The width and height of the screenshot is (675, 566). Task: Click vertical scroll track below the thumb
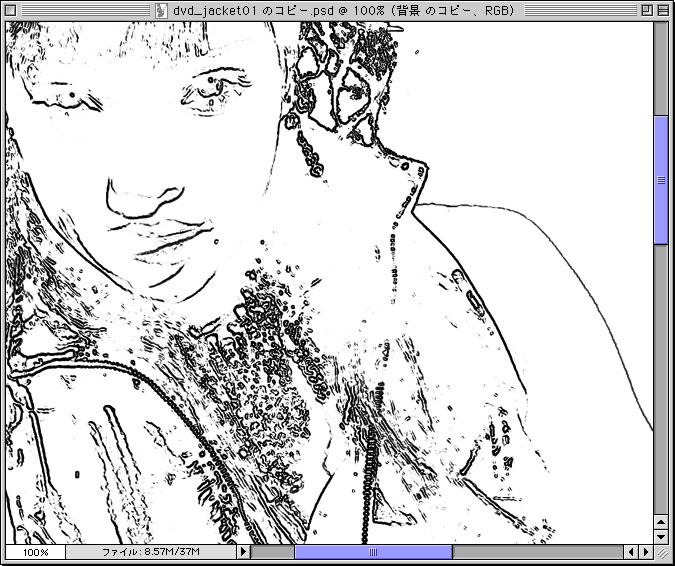point(660,380)
